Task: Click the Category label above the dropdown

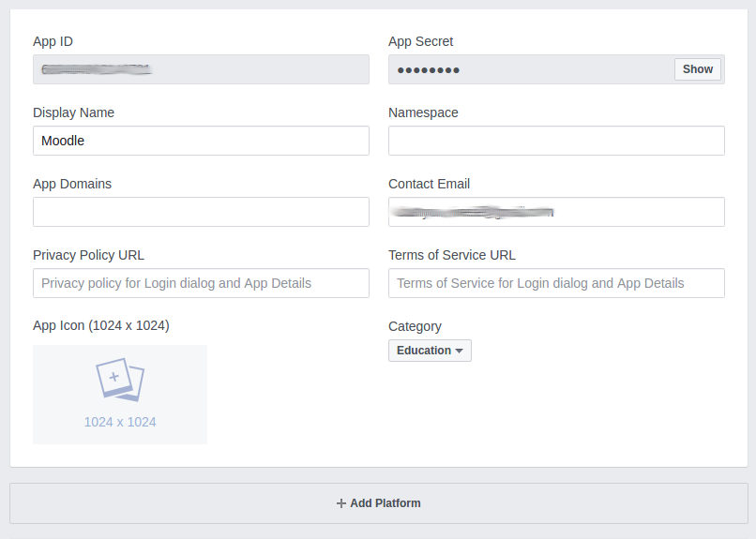Action: tap(415, 326)
